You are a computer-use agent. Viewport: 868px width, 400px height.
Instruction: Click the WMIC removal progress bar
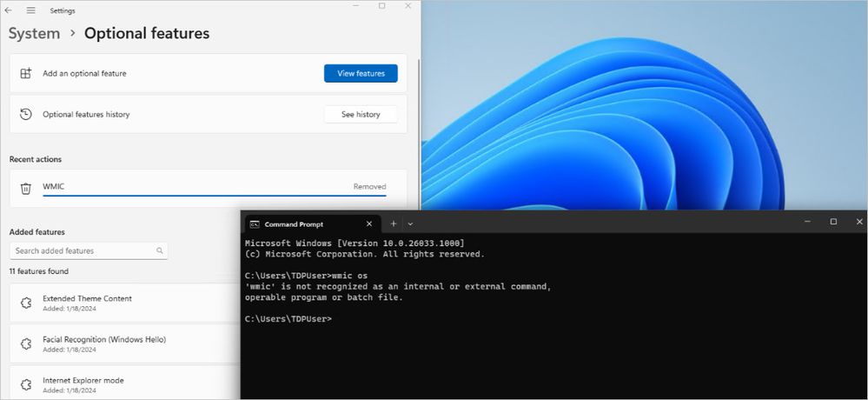coord(215,195)
